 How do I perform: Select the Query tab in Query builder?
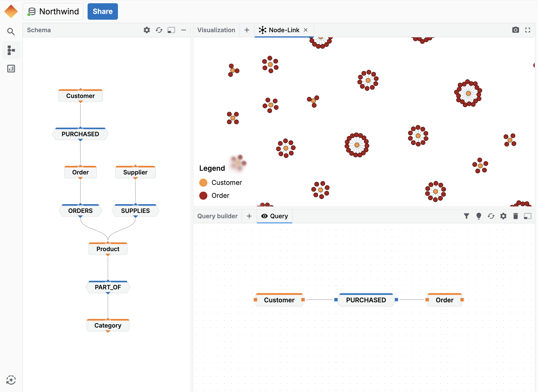click(x=279, y=216)
